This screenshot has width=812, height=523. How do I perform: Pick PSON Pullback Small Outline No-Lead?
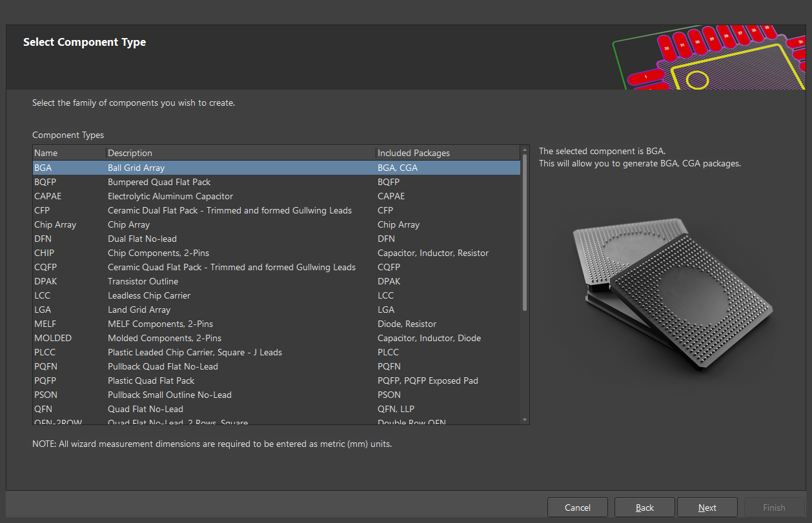click(x=276, y=395)
